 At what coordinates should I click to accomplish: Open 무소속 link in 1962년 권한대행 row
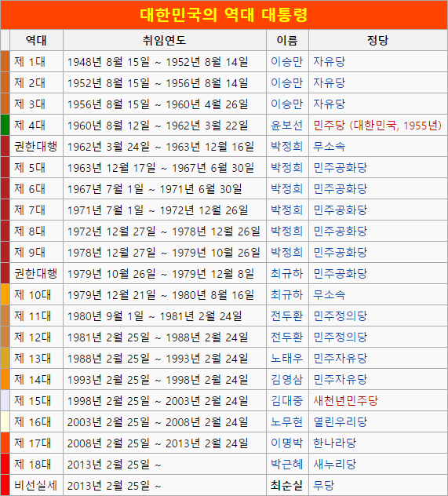(329, 146)
